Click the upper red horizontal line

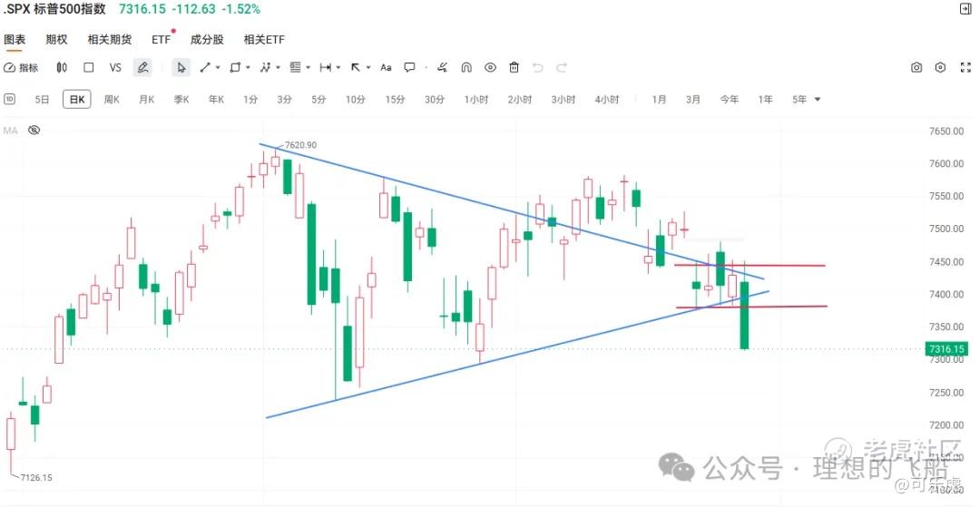click(x=750, y=266)
